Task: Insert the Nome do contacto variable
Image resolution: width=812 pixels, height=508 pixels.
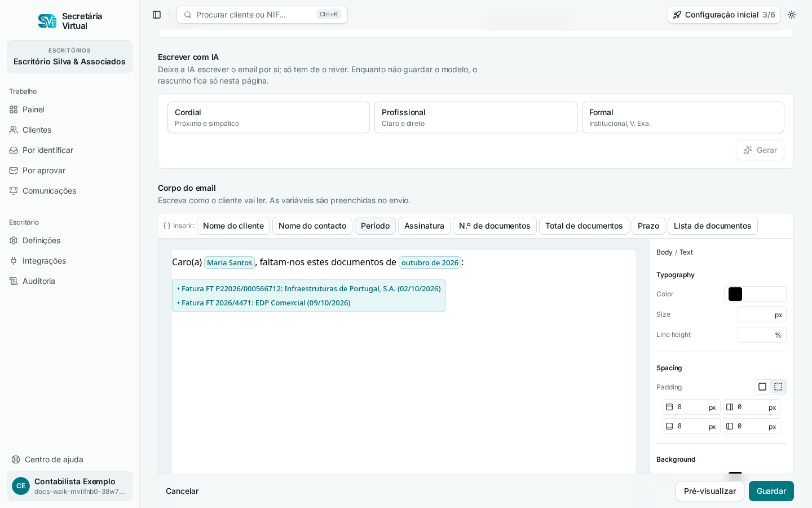Action: [x=312, y=226]
